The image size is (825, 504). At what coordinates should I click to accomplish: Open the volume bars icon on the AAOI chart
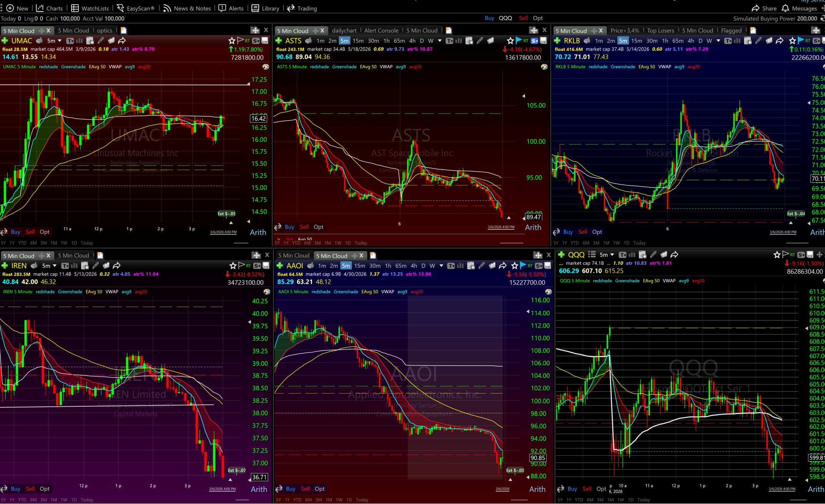pyautogui.click(x=460, y=265)
